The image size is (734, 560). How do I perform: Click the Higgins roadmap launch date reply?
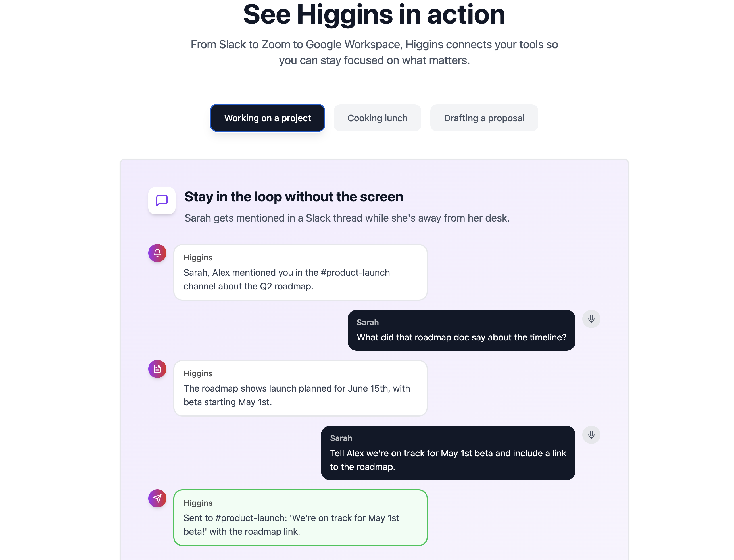[300, 388]
